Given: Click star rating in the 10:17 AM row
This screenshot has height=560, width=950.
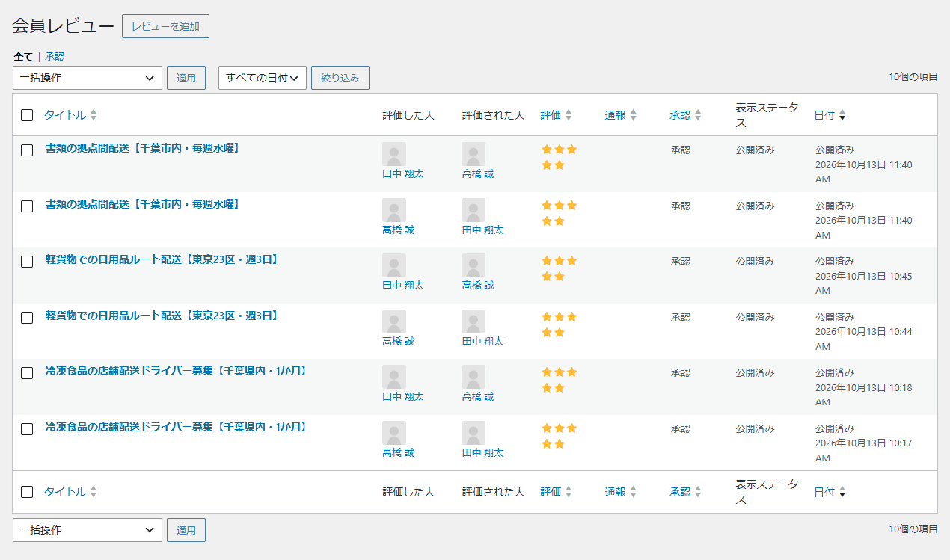Looking at the screenshot, I should tap(559, 436).
